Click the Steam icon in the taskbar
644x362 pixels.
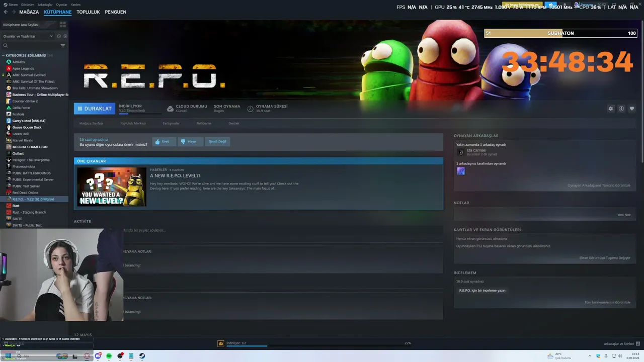coord(142,356)
